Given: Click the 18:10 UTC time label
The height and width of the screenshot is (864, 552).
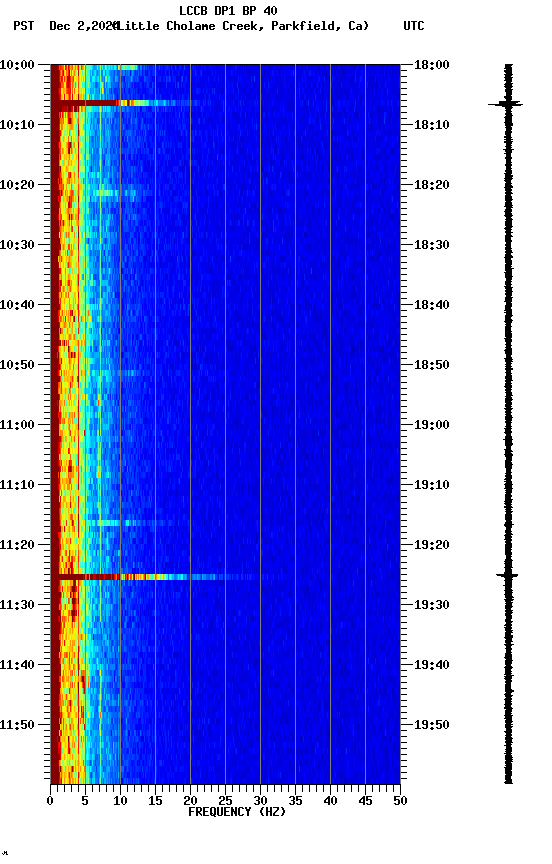Looking at the screenshot, I should [432, 125].
